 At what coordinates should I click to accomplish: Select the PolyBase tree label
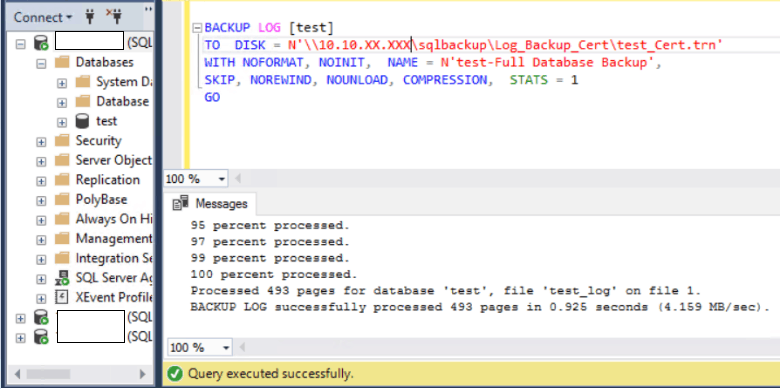101,199
